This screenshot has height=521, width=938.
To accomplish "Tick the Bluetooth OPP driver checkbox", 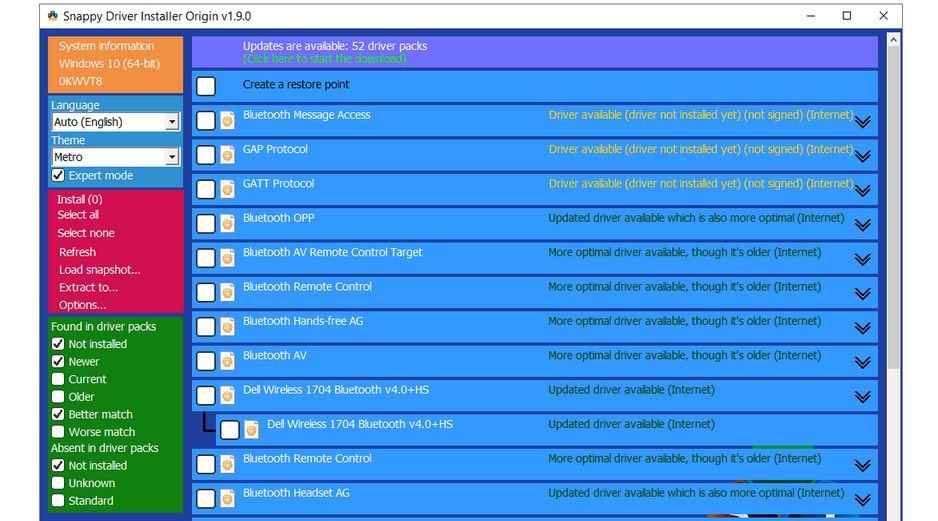I will [x=206, y=224].
